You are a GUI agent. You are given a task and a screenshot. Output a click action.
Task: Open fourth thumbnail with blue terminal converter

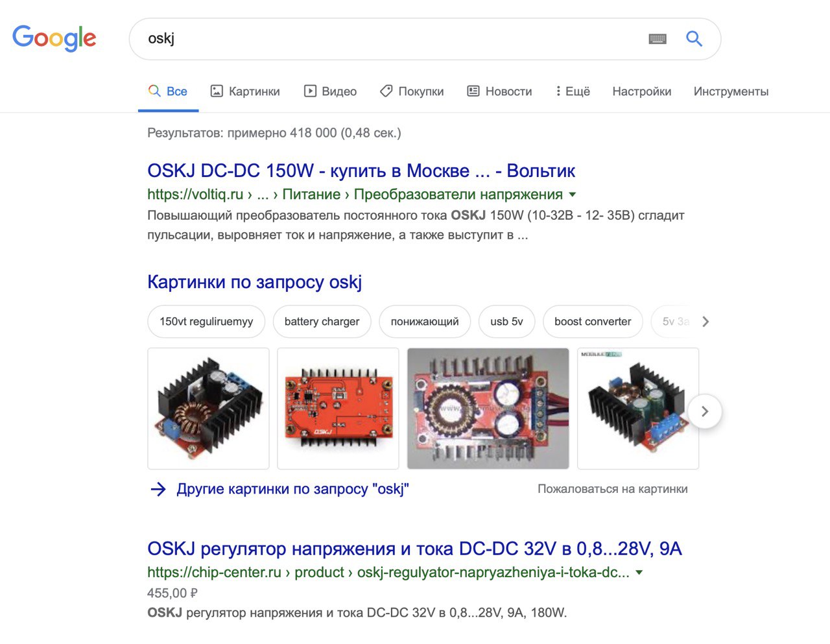pyautogui.click(x=638, y=409)
